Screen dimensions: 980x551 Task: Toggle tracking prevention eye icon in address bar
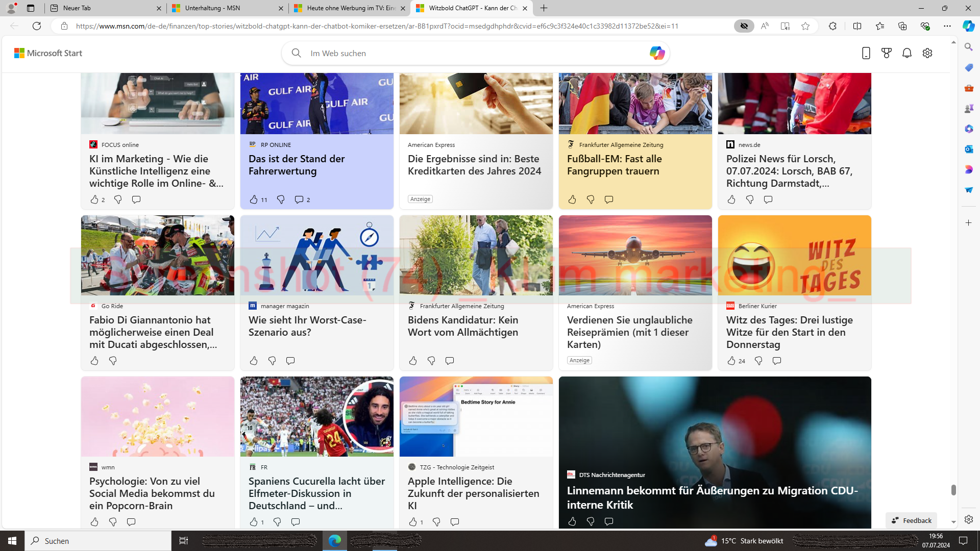click(744, 26)
